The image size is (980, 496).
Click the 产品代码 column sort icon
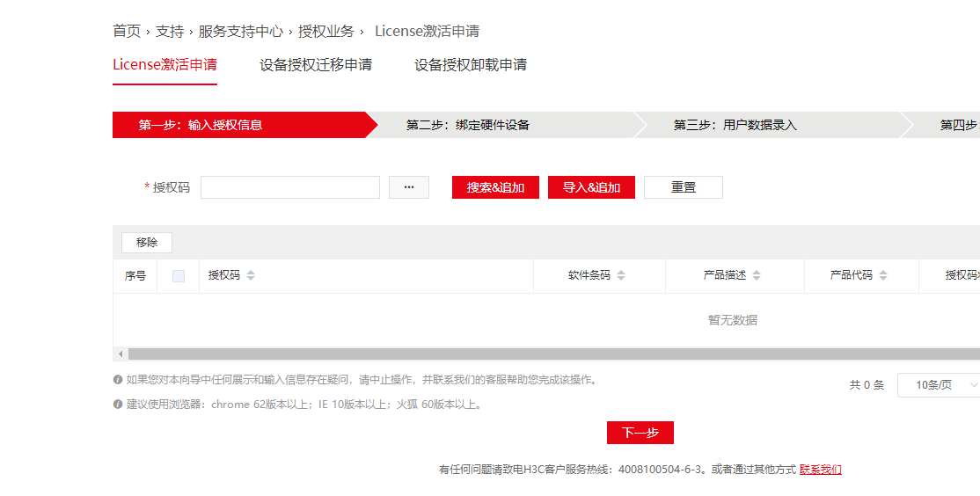[x=883, y=275]
